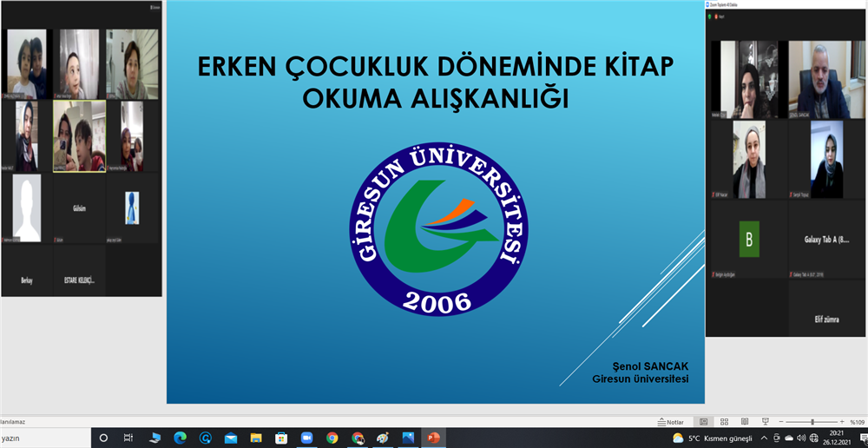Click the green shield icon in Zoom window
The image size is (868, 448).
[710, 16]
